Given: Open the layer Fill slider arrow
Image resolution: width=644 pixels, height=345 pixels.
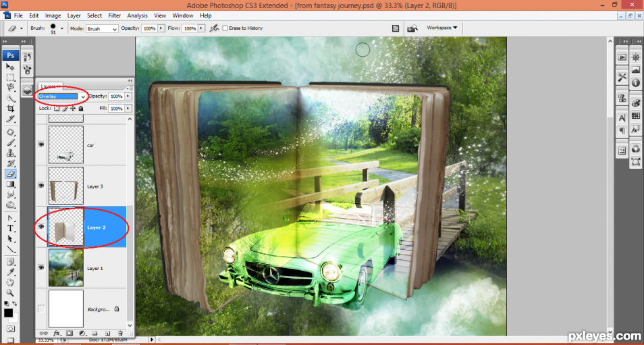Looking at the screenshot, I should [128, 109].
